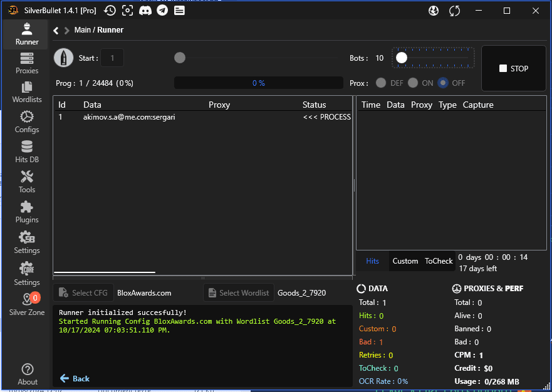Image resolution: width=552 pixels, height=392 pixels.
Task: Select the DEF proxy mode radio button
Action: (x=380, y=83)
